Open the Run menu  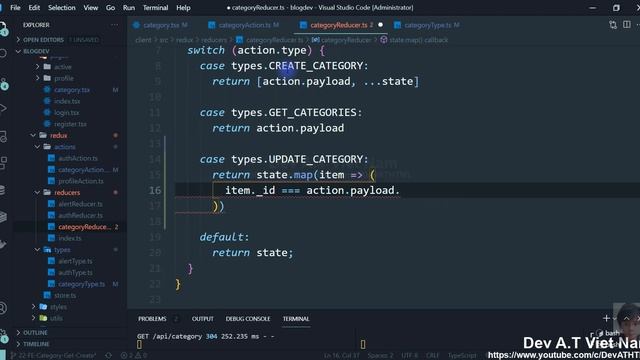coord(129,7)
